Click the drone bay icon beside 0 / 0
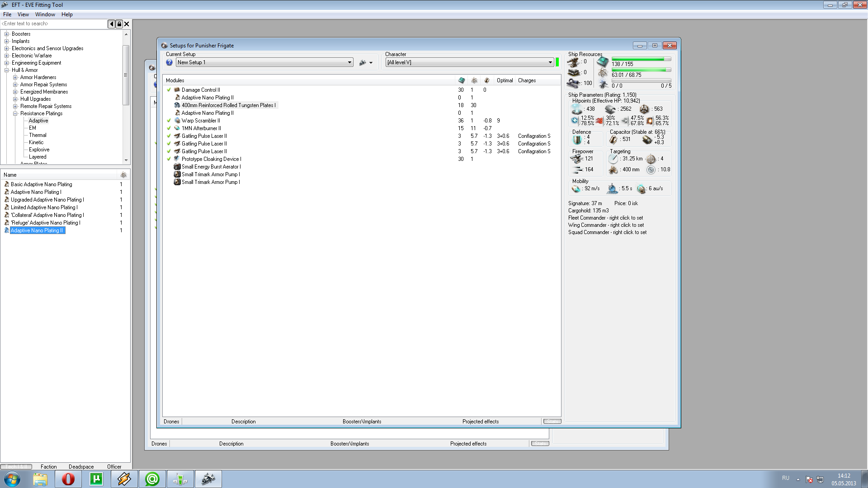 point(603,84)
